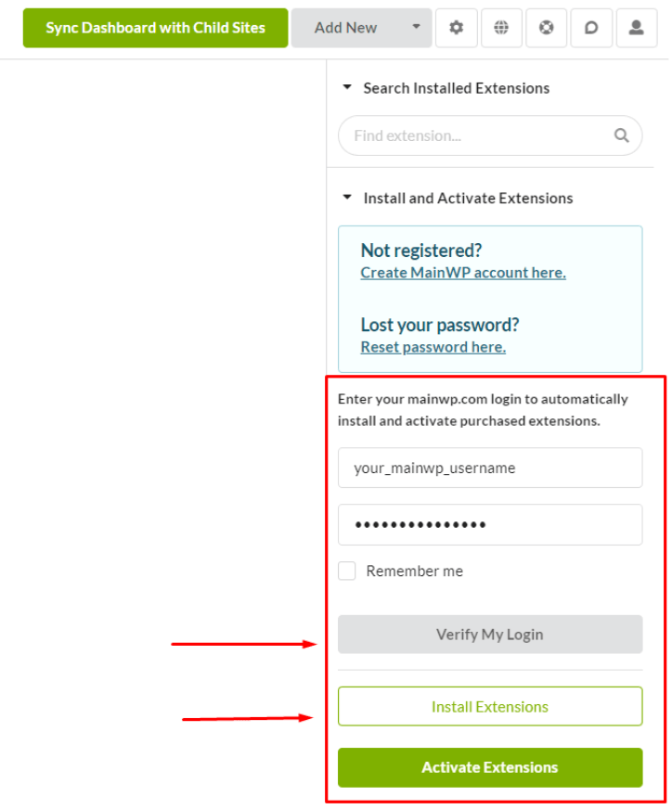Collapse Install and Activate Extensions section
672x809 pixels.
point(349,199)
